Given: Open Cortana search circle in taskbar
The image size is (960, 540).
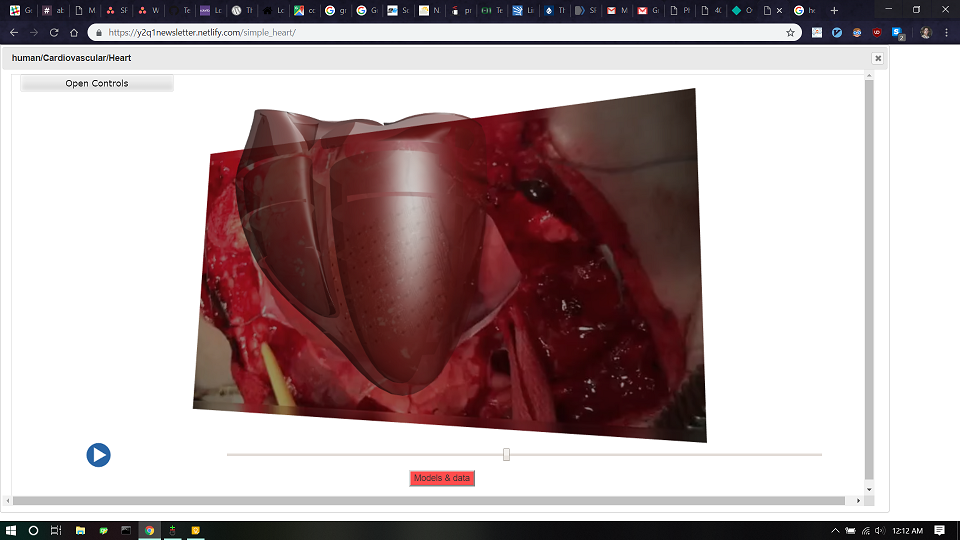Looking at the screenshot, I should click(34, 530).
